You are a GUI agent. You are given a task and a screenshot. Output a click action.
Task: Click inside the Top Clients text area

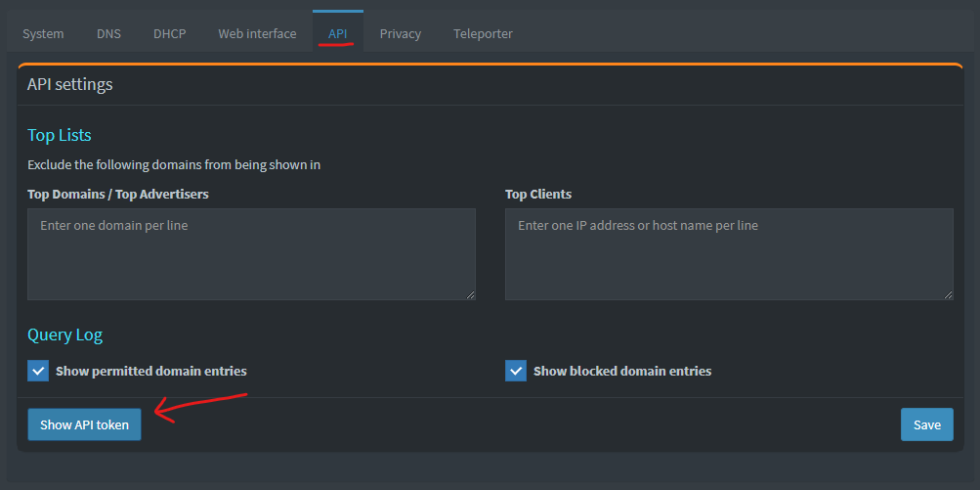tap(729, 253)
